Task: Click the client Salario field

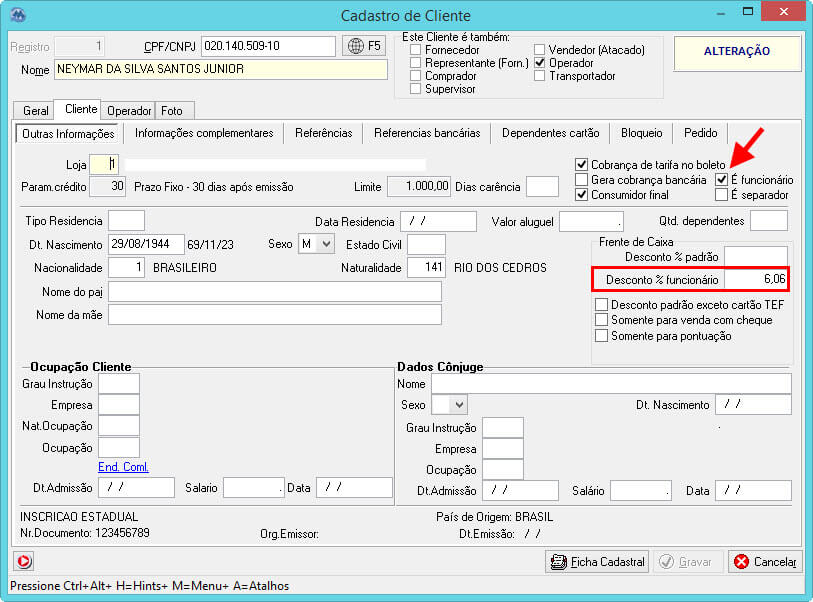Action: click(x=254, y=487)
